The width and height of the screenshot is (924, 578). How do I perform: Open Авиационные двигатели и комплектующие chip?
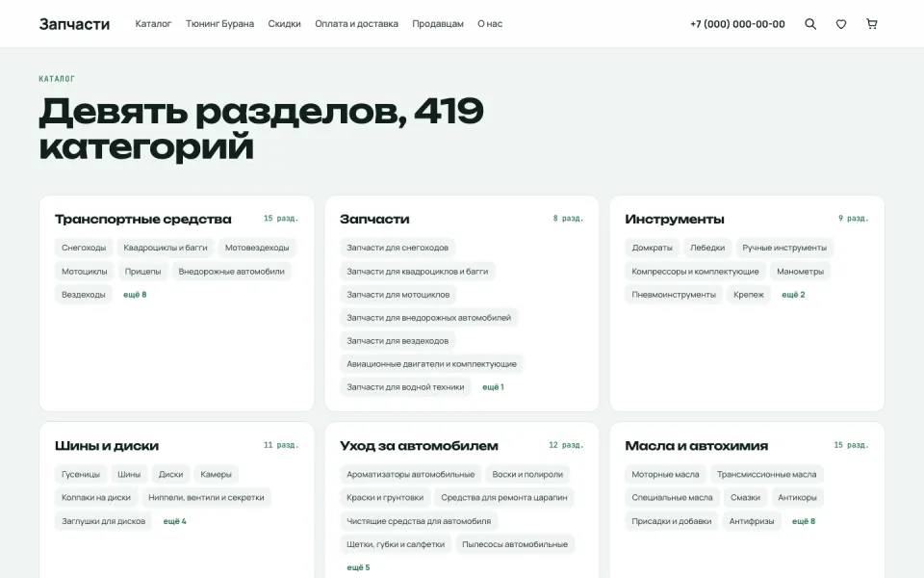coord(432,364)
